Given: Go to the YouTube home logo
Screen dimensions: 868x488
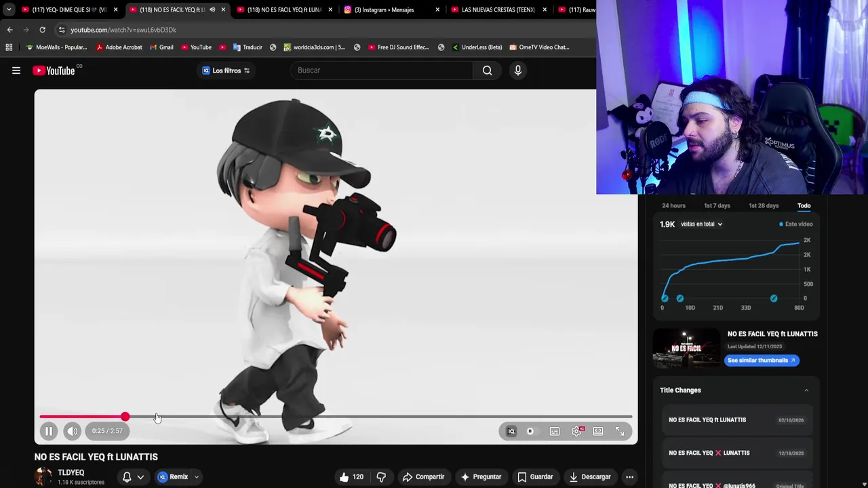Looking at the screenshot, I should click(54, 70).
